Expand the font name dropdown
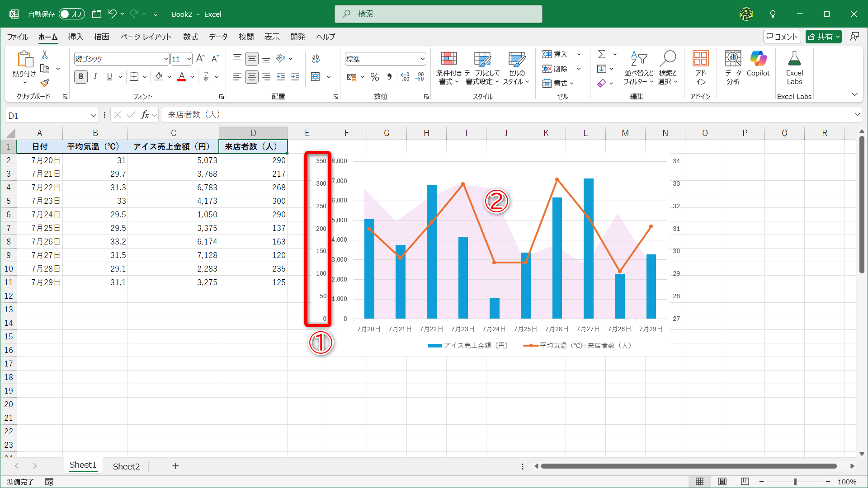This screenshot has height=488, width=868. [x=165, y=59]
